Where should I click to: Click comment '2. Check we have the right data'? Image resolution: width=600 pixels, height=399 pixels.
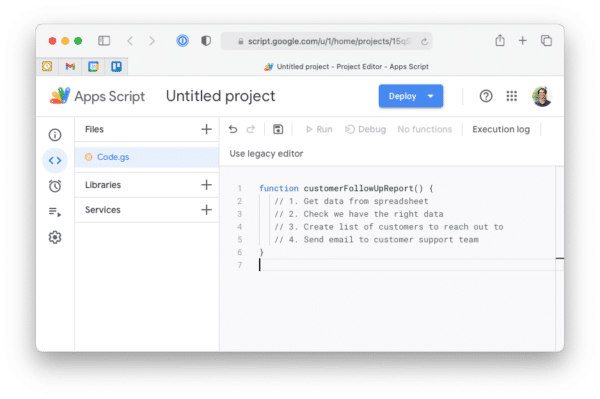pos(359,214)
